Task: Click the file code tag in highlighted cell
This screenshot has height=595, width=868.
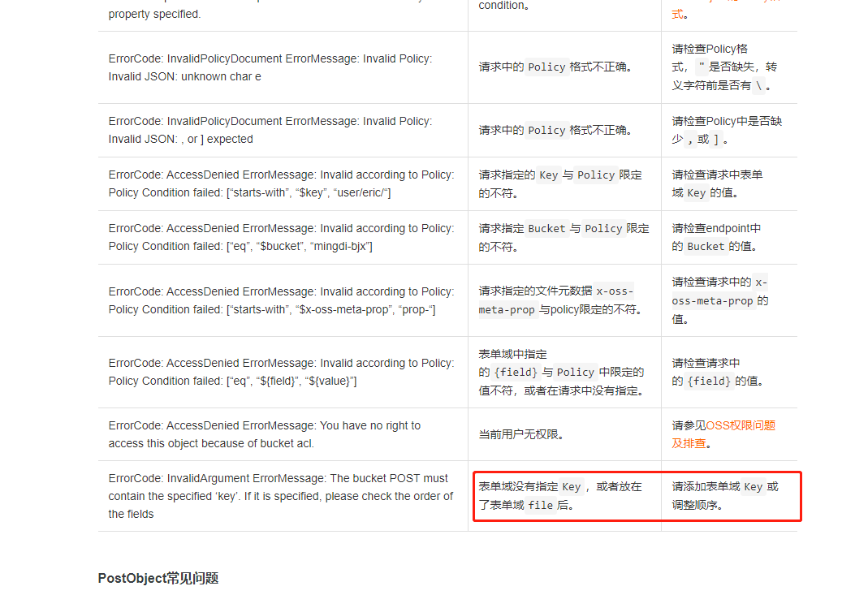Action: click(540, 506)
